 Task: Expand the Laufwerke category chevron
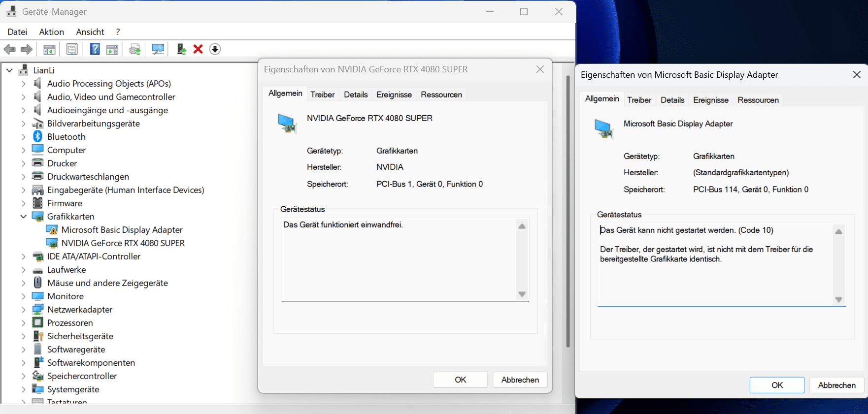23,270
